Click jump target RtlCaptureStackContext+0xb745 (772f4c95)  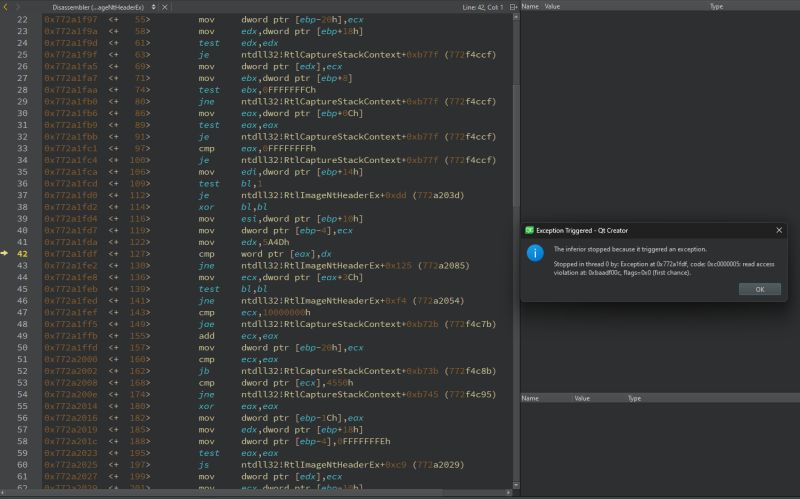tap(368, 394)
